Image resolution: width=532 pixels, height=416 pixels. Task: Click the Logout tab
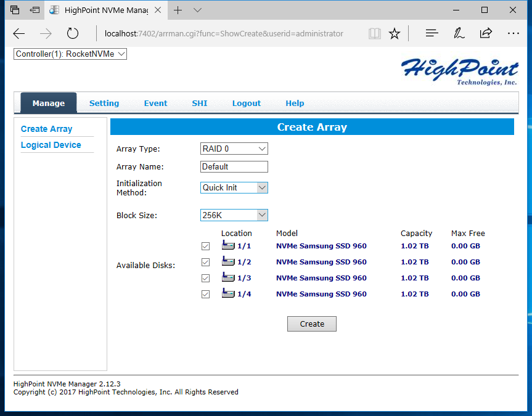247,103
